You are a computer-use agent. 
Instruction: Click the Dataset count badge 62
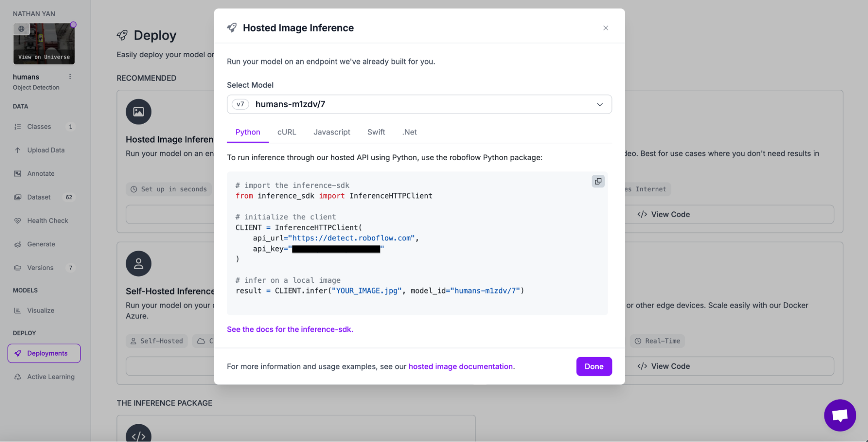(x=69, y=197)
